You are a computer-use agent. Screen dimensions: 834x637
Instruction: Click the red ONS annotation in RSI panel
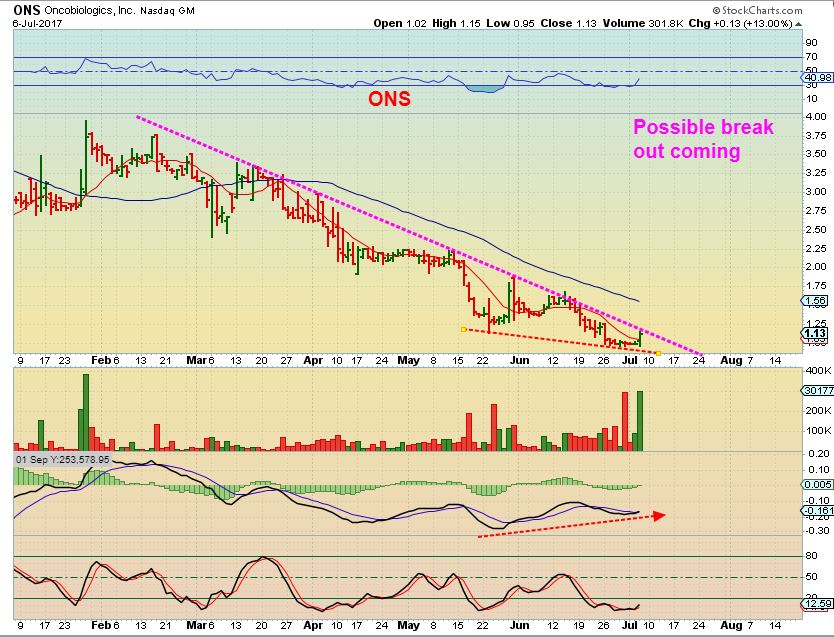tap(389, 98)
